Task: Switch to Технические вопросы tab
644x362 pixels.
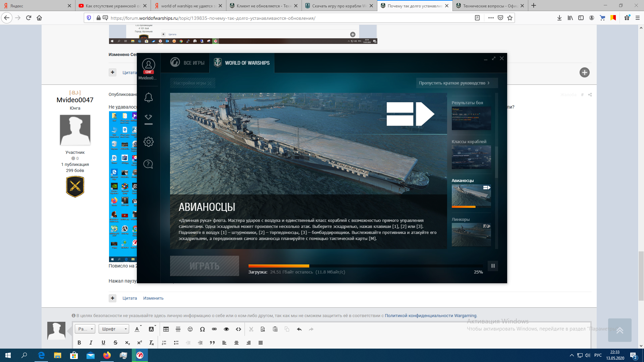Action: coord(490,6)
